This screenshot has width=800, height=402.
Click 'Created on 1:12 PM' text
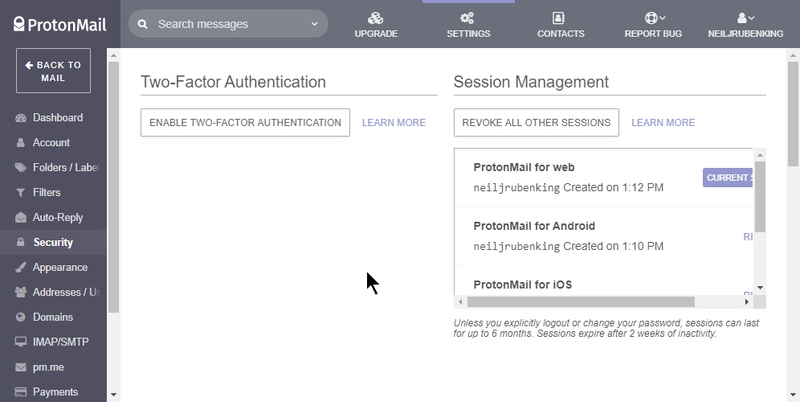point(613,187)
